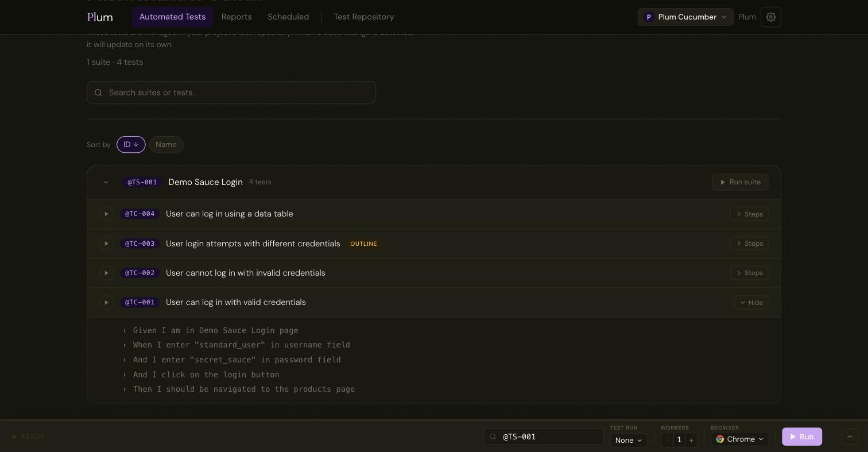Image resolution: width=868 pixels, height=452 pixels.
Task: Click the @TC-003 test tag
Action: click(x=140, y=244)
